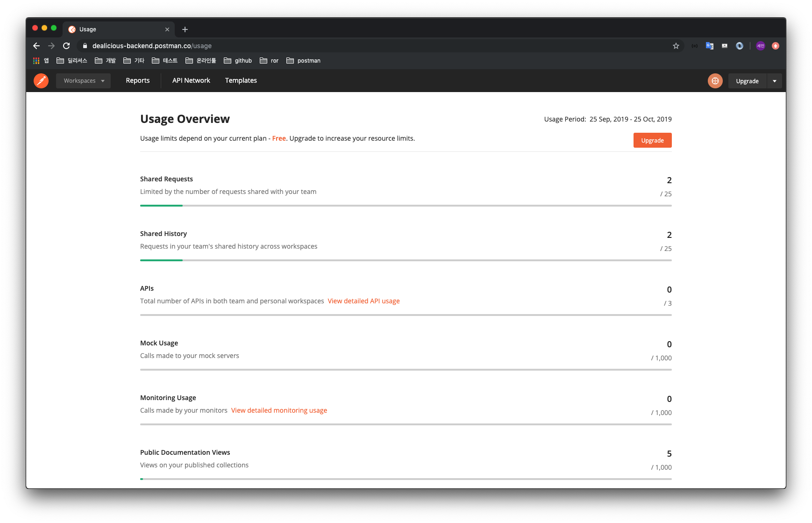
Task: Select the Templates menu item
Action: pyautogui.click(x=241, y=80)
